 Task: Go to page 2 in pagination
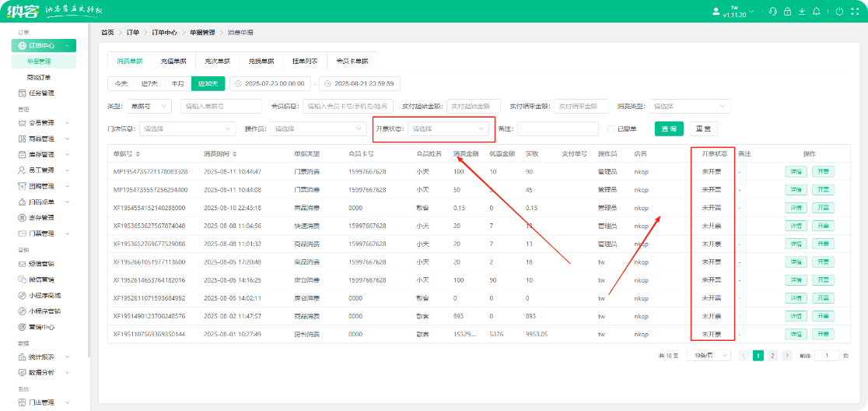(772, 355)
